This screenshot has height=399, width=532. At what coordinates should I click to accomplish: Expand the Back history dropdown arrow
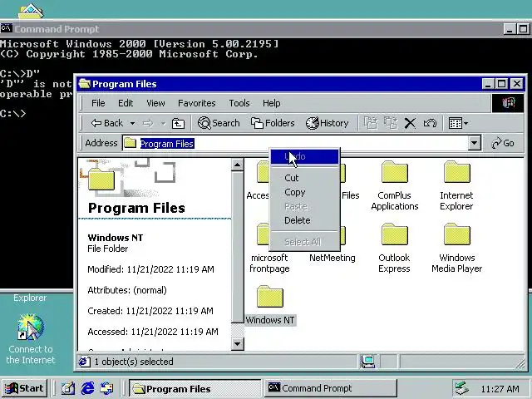[133, 124]
